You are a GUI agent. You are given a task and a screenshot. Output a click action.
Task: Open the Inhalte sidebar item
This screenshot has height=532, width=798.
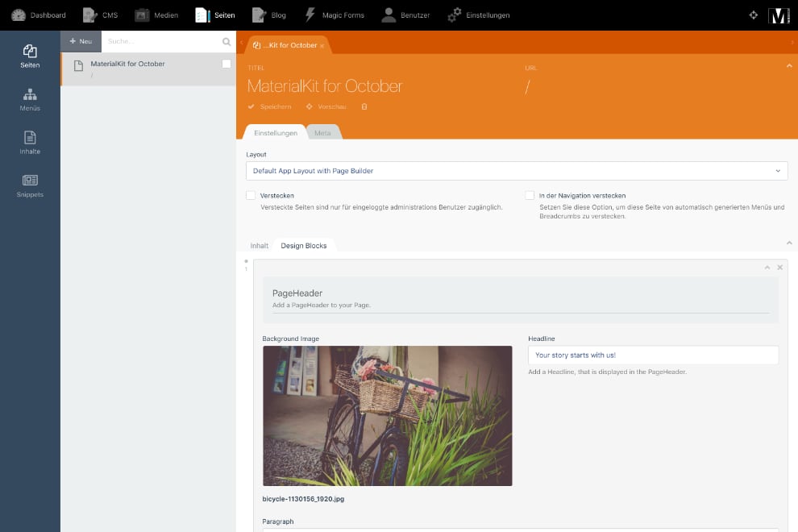[x=30, y=143]
